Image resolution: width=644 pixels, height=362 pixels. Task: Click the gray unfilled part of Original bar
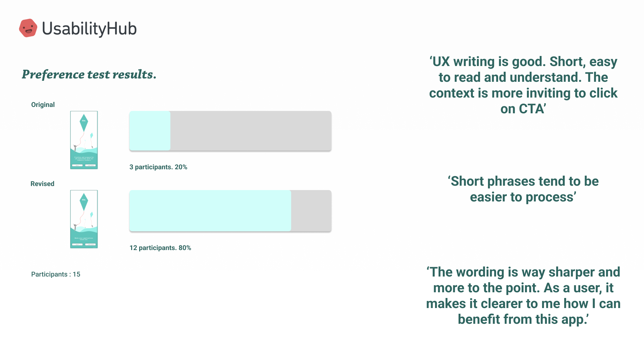pyautogui.click(x=251, y=131)
